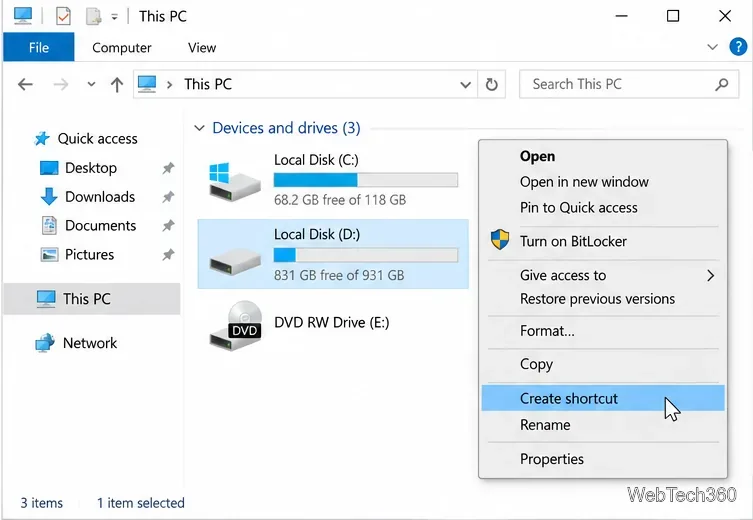The height and width of the screenshot is (520, 753).
Task: Open Customize Quick Access Toolbar dropdown arrow
Action: pos(114,17)
